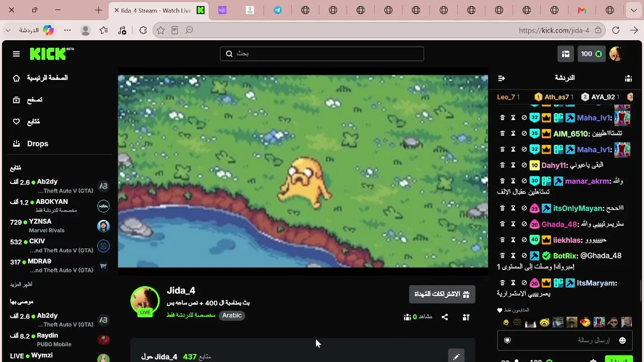The image size is (644, 362).
Task: Click the browser profile icon
Action: 86,30
